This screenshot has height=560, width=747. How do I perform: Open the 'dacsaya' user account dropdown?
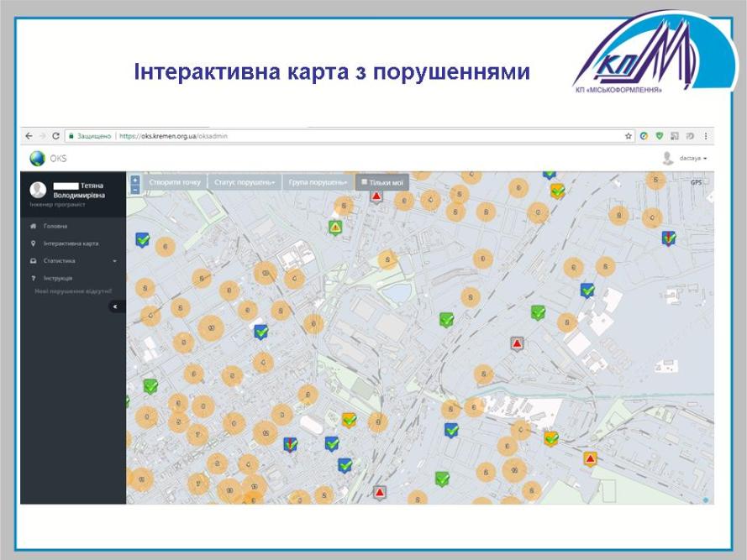point(691,158)
